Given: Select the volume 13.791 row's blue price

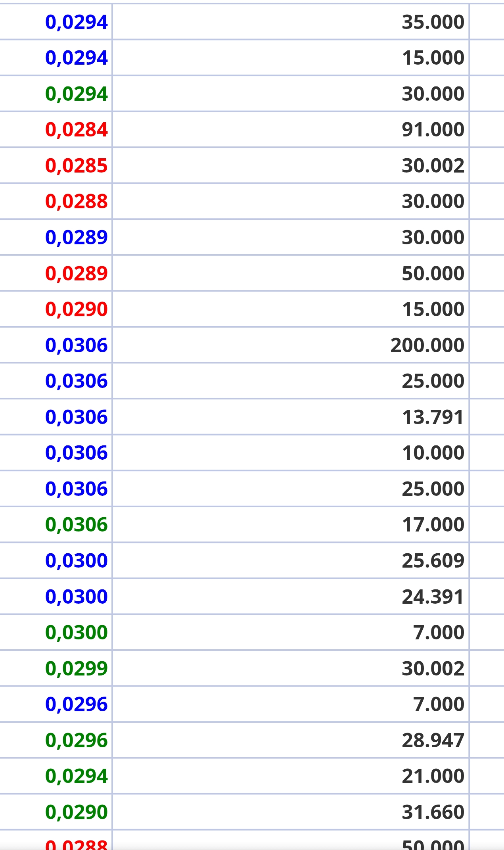Looking at the screenshot, I should [77, 417].
